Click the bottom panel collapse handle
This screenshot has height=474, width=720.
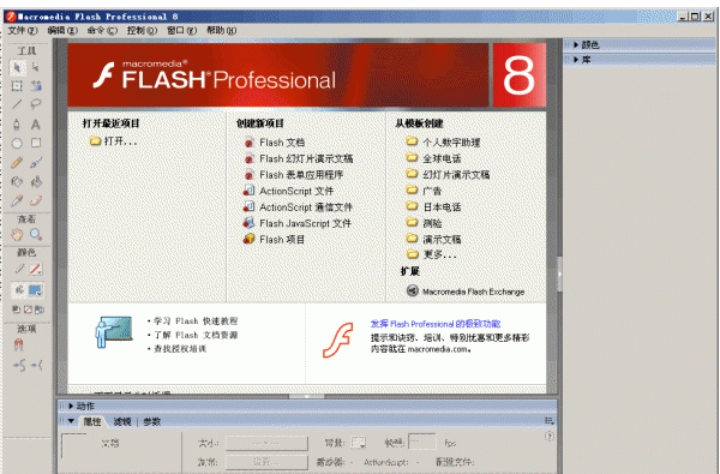coord(307,396)
